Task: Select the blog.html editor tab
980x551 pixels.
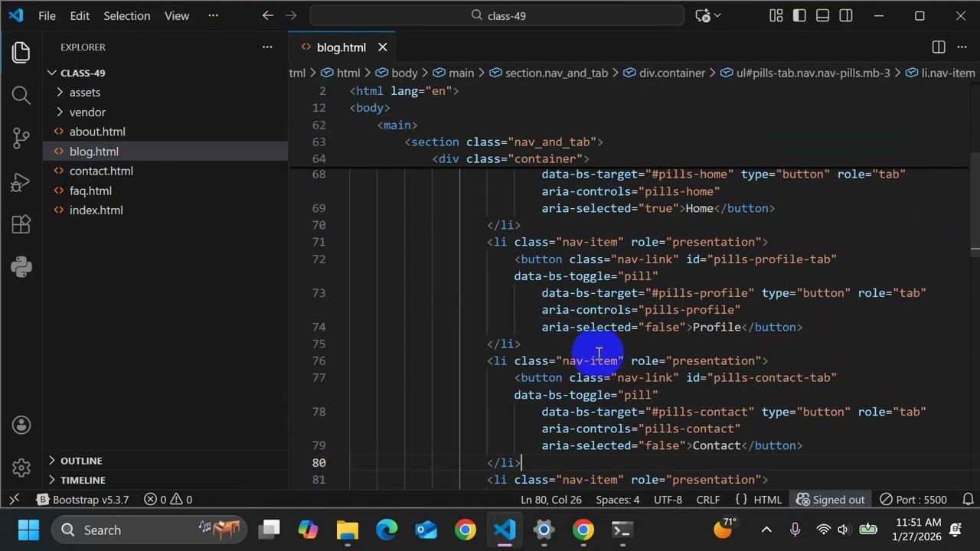Action: point(341,47)
